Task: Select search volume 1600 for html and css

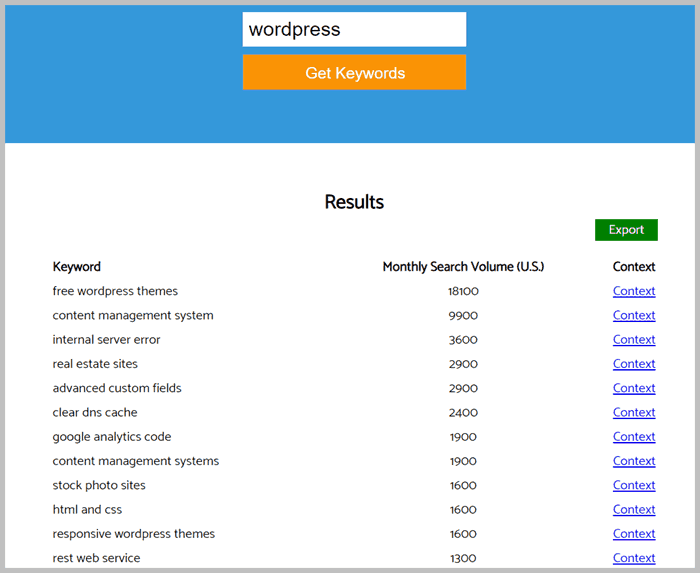Action: [x=463, y=510]
